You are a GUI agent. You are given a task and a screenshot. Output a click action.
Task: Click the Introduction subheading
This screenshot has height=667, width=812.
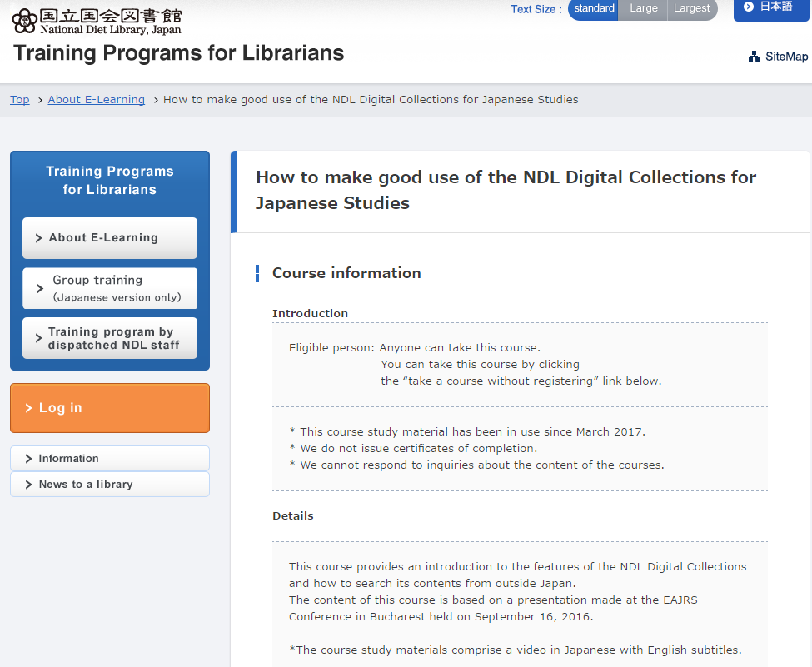(310, 313)
